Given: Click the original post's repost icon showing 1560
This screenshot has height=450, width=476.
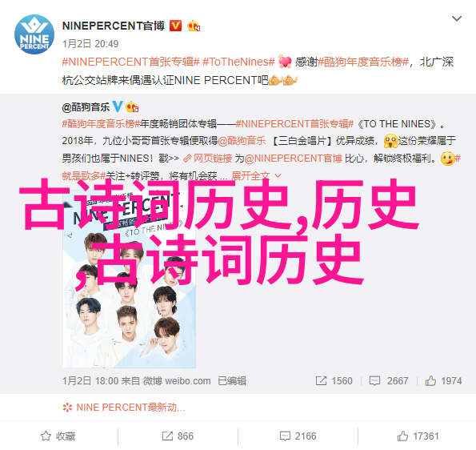Looking at the screenshot, I should click(334, 380).
